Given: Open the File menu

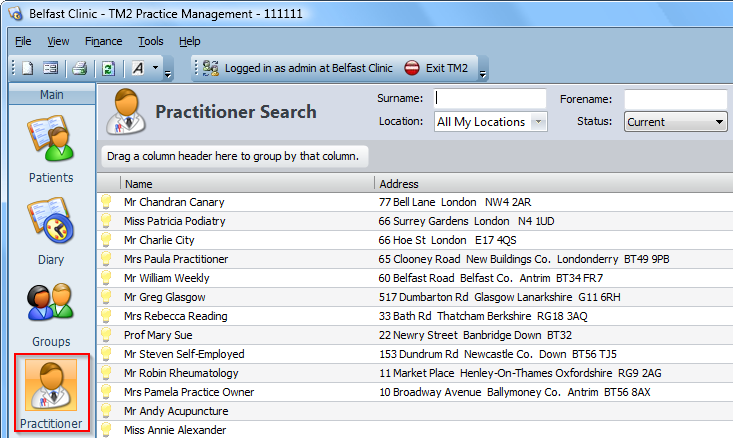Looking at the screenshot, I should point(23,41).
